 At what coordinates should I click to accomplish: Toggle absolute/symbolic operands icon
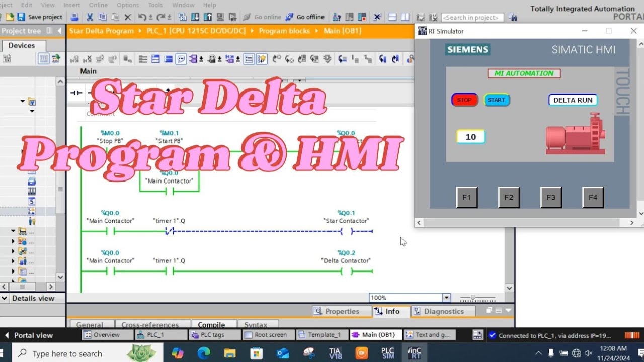(x=194, y=59)
